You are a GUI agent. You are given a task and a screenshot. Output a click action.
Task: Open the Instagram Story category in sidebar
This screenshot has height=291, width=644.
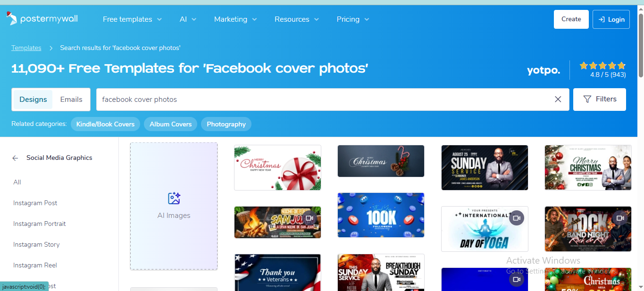pyautogui.click(x=36, y=244)
